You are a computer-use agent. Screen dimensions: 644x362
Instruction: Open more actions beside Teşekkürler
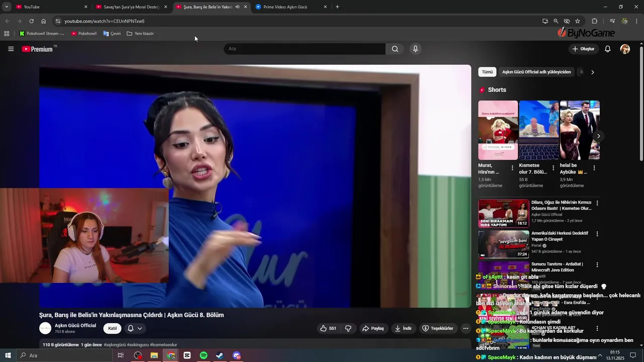tap(465, 328)
